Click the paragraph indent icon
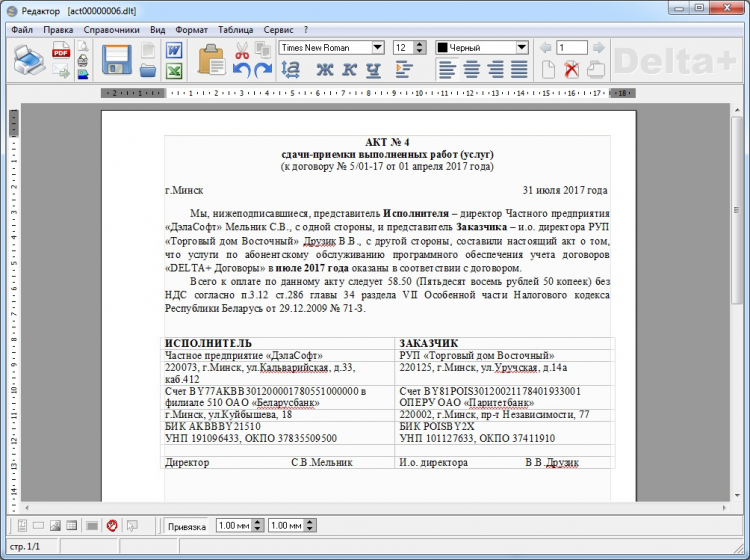The height and width of the screenshot is (560, 750). [404, 70]
